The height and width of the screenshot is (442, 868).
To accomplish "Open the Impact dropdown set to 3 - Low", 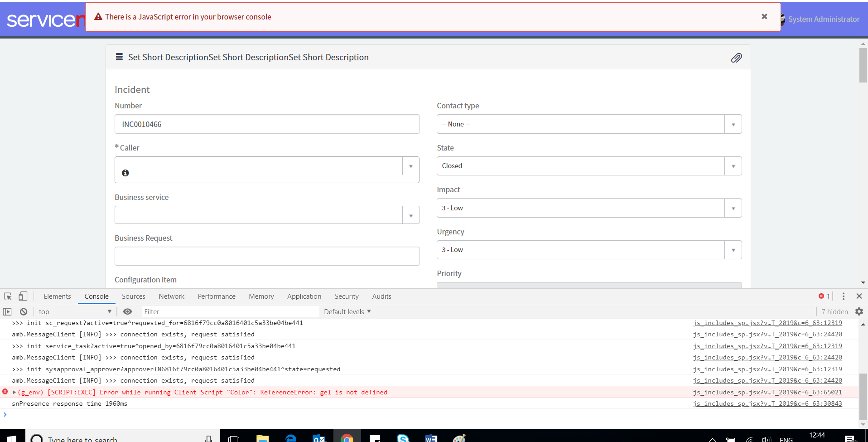I will coord(733,208).
